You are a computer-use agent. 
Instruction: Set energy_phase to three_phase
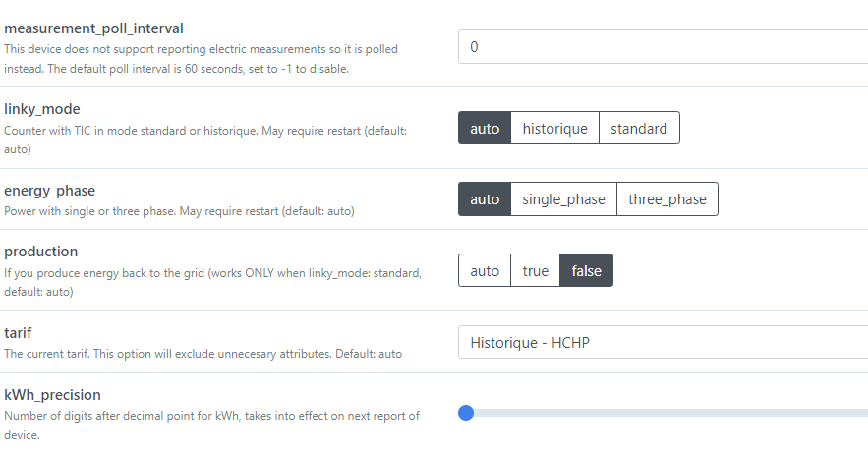667,199
